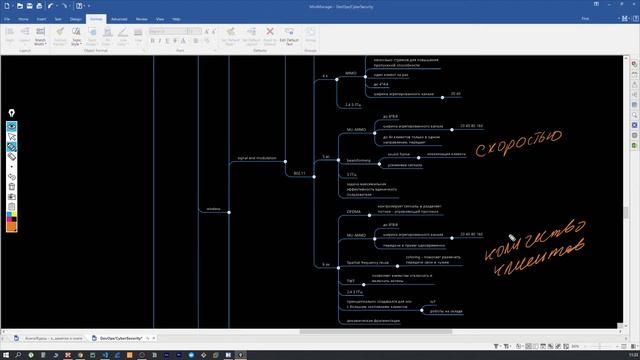
Task: Click the View ribbon tab
Action: click(160, 19)
